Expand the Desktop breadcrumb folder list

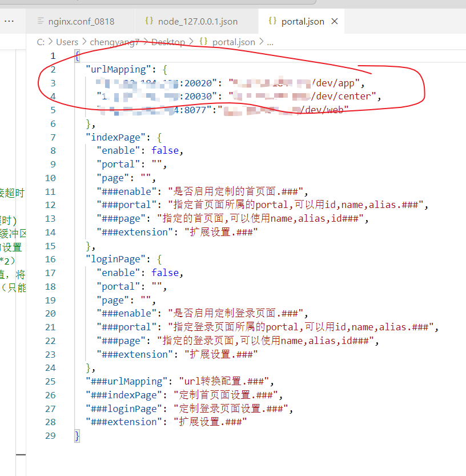pos(168,42)
